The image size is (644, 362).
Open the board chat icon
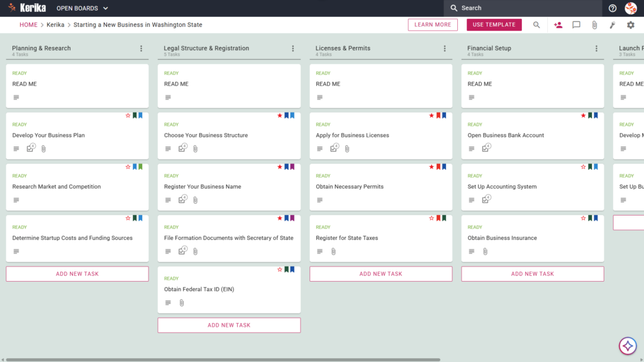pyautogui.click(x=576, y=25)
